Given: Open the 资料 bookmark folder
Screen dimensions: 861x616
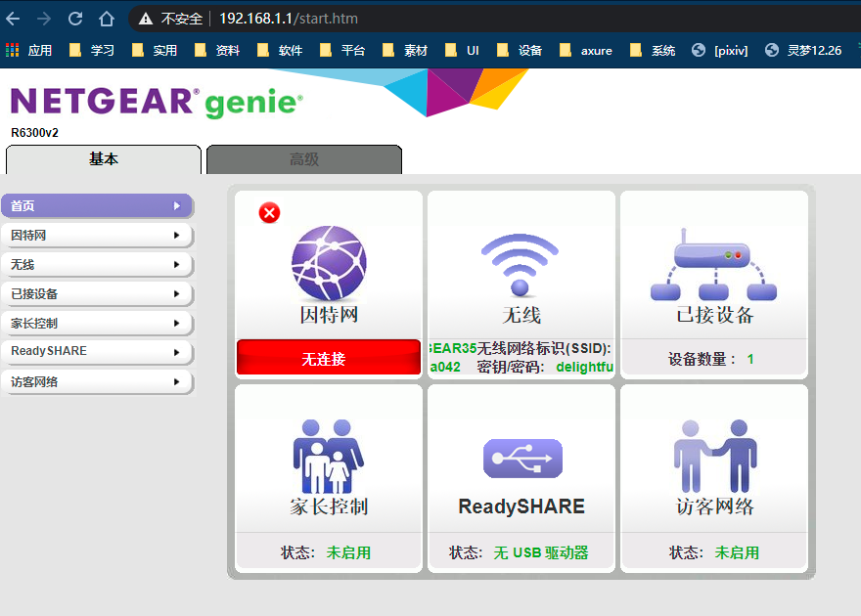Looking at the screenshot, I should (217, 51).
